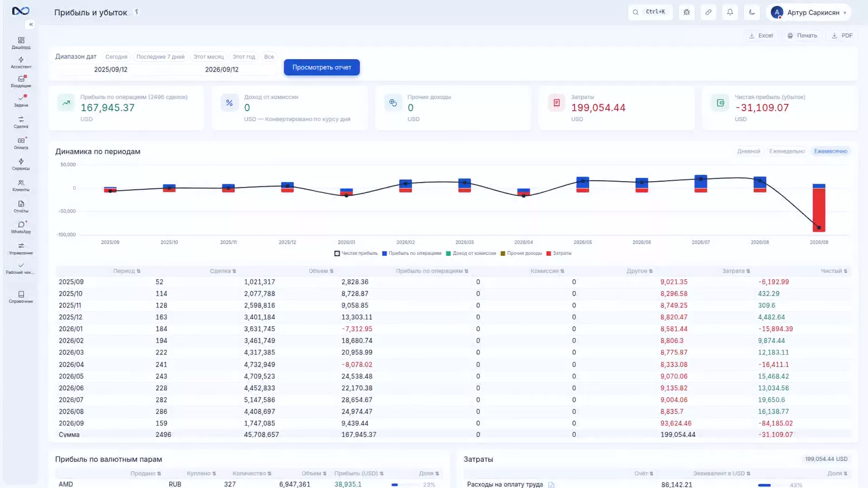The width and height of the screenshot is (868, 488).
Task: Select the Последние 7 дней date range
Action: point(160,57)
